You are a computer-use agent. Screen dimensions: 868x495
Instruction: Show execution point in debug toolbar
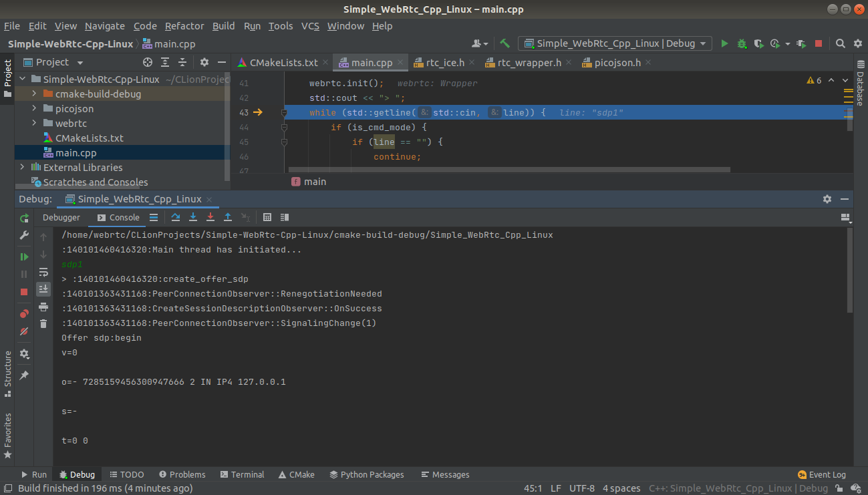pos(154,217)
